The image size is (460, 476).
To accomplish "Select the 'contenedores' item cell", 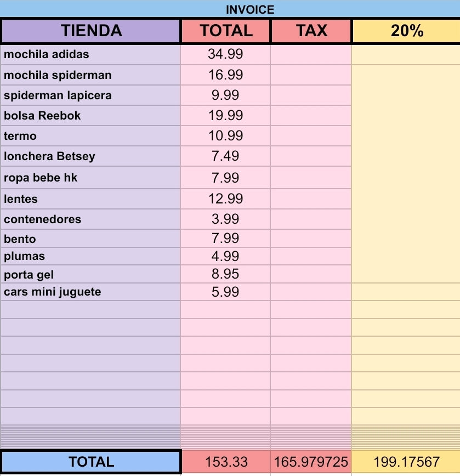I will click(x=90, y=219).
